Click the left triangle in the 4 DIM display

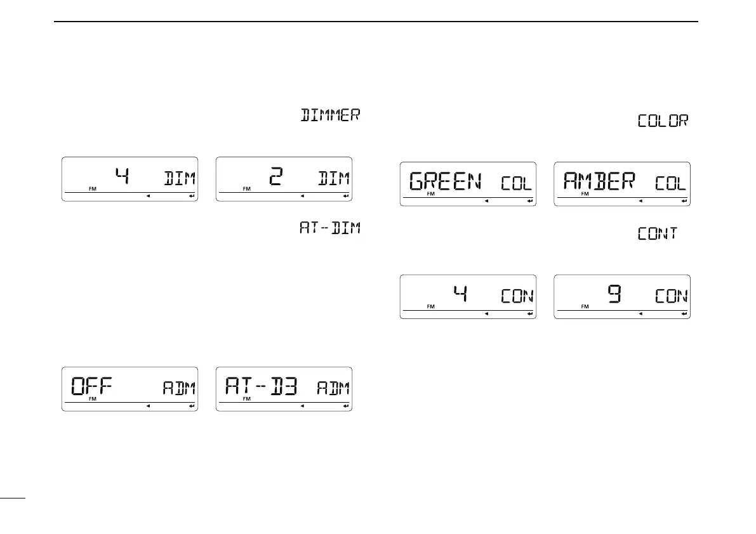tap(149, 197)
